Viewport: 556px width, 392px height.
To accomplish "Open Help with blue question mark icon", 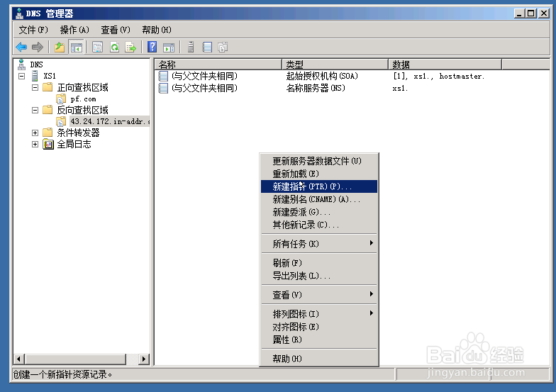I will coord(152,47).
